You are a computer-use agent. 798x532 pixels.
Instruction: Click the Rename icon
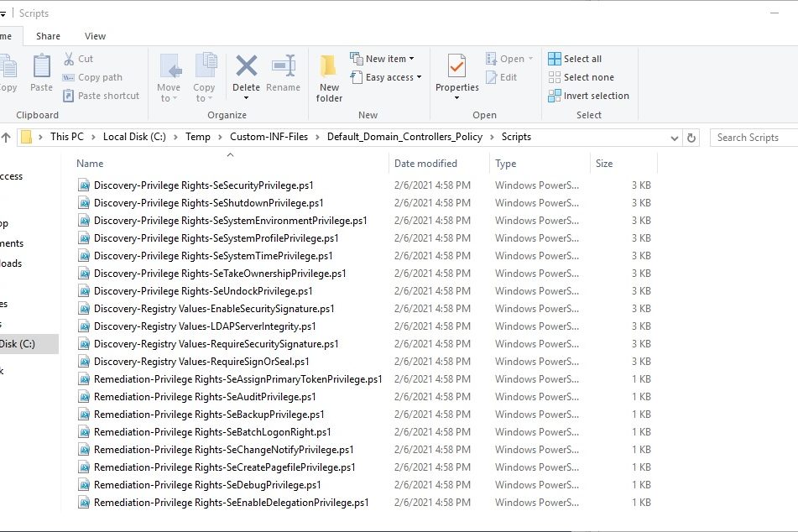point(284,66)
